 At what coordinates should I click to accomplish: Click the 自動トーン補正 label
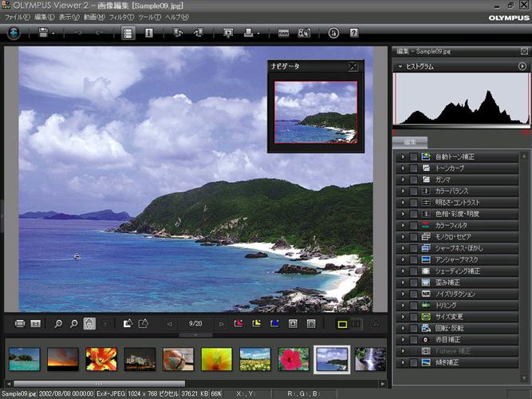pyautogui.click(x=457, y=157)
